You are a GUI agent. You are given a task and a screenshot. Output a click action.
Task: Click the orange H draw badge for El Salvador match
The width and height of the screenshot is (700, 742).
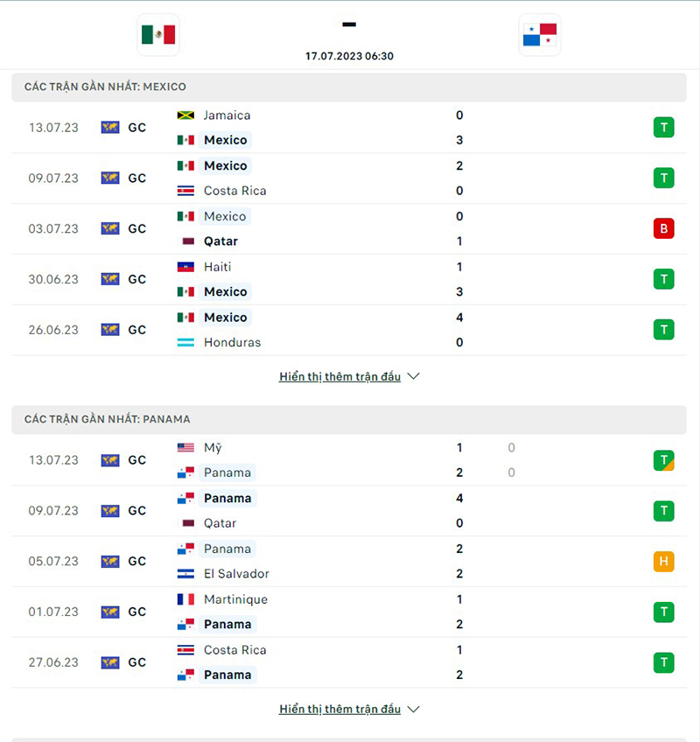[664, 561]
